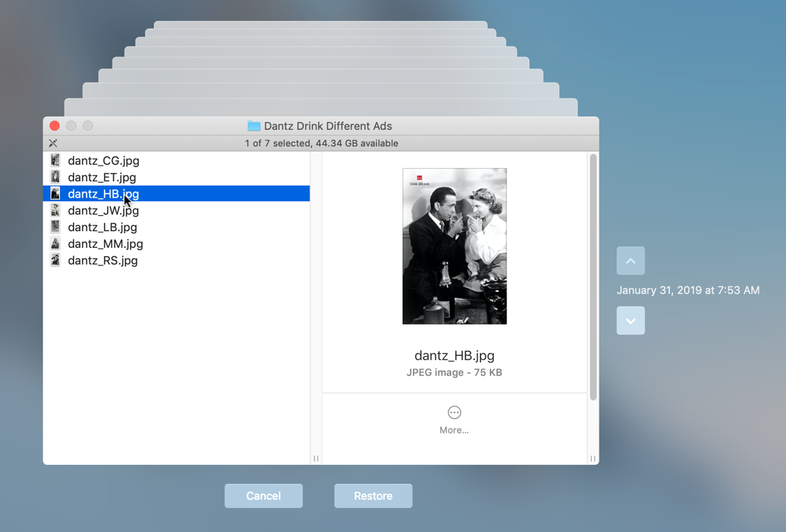The image size is (786, 532).
Task: Navigate to an older backup with the down arrow
Action: (x=630, y=320)
